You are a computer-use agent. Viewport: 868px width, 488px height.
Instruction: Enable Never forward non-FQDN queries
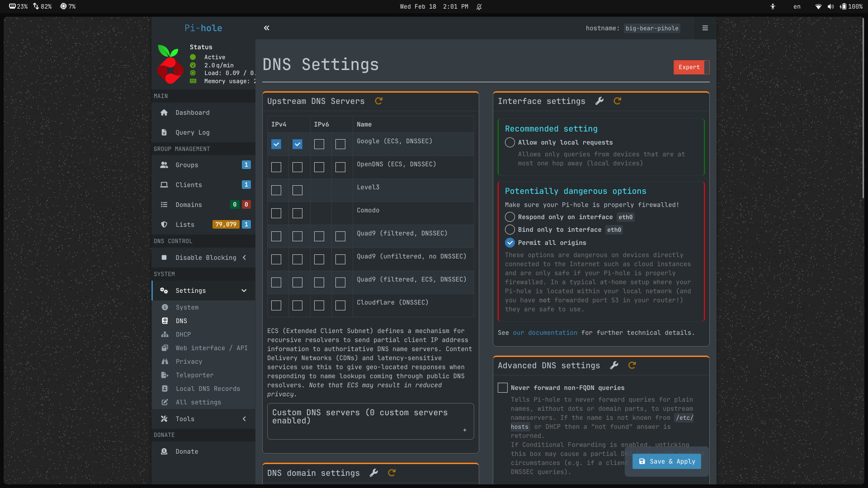pyautogui.click(x=503, y=388)
